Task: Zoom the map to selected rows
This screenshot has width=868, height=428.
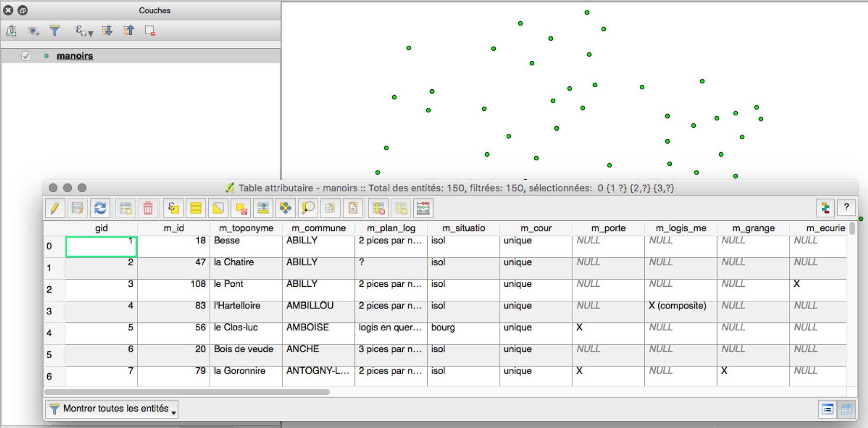Action: 308,208
